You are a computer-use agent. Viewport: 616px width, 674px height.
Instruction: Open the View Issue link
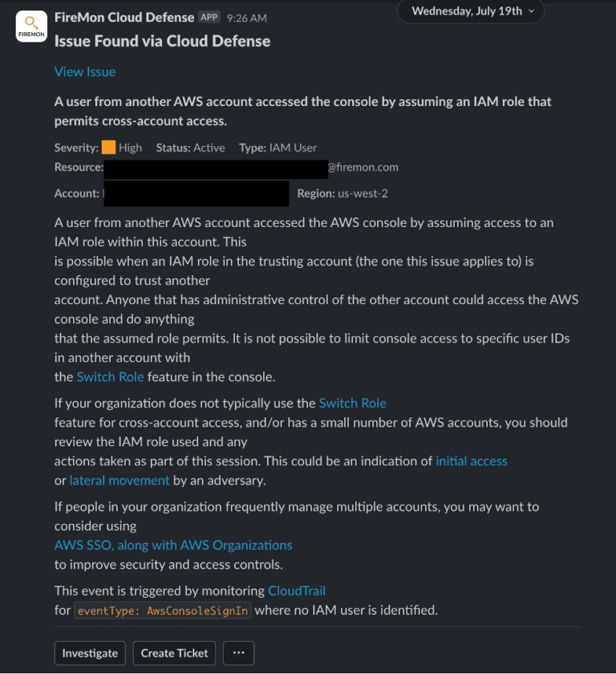pos(84,71)
